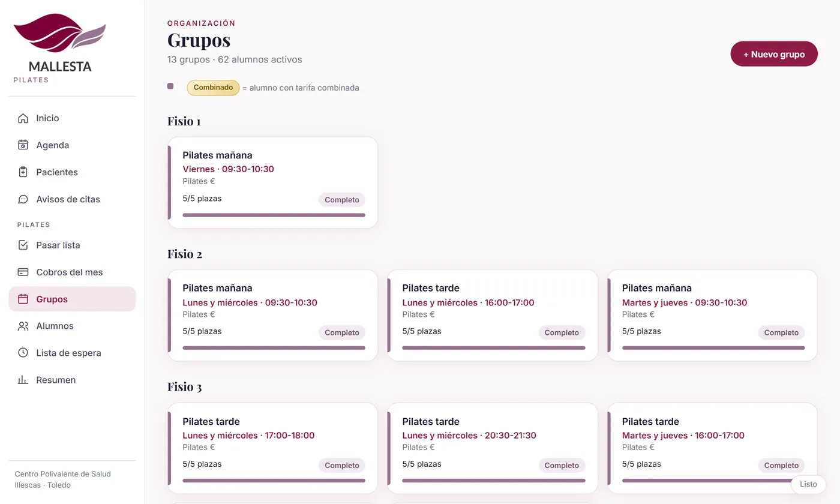Click the Fisio 3 section heading

click(x=185, y=386)
